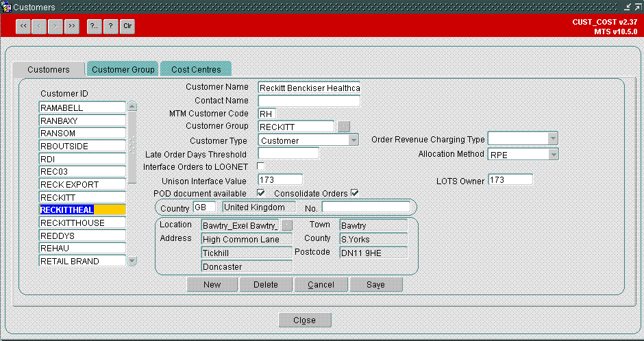Open Customer Group lookup button beside RECKITT
This screenshot has width=644, height=341.
(344, 127)
